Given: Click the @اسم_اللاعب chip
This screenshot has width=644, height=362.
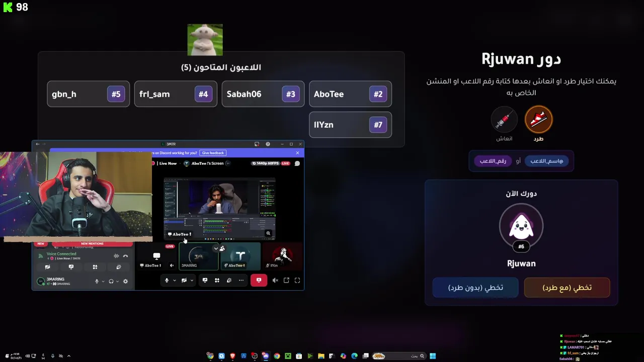Looking at the screenshot, I should [546, 161].
